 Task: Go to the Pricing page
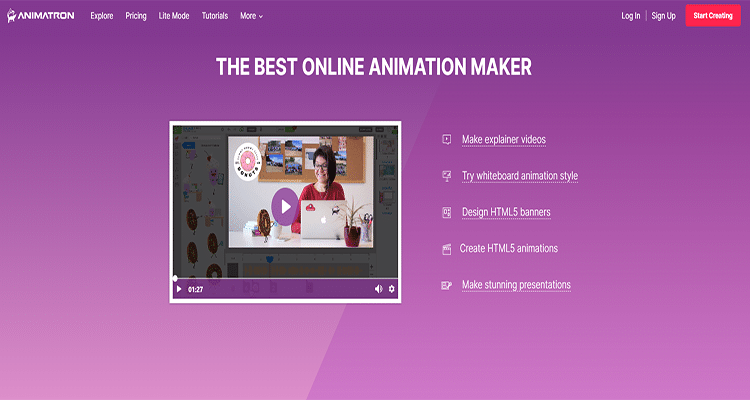click(x=136, y=16)
